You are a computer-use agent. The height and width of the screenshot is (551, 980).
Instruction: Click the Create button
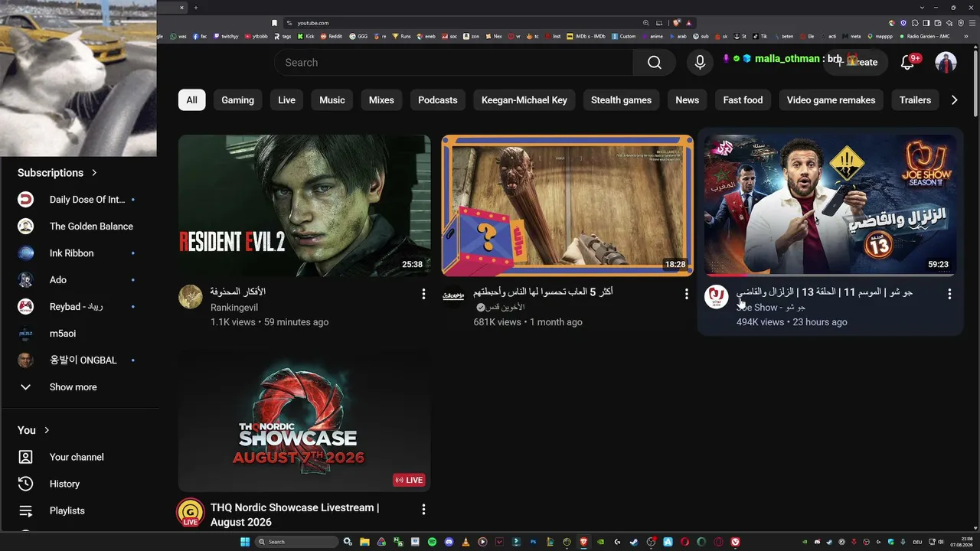coord(856,63)
